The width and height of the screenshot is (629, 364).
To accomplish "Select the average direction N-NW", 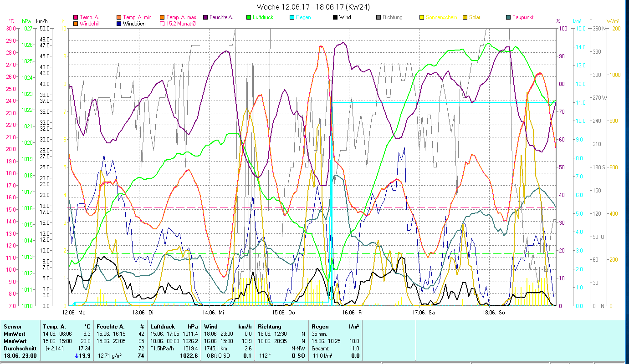I will (298, 348).
